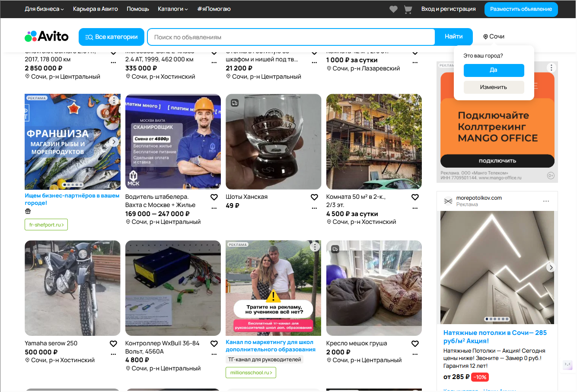Open ad menu on Mango Office banner
Screen dimensions: 577x392
pos(551,67)
